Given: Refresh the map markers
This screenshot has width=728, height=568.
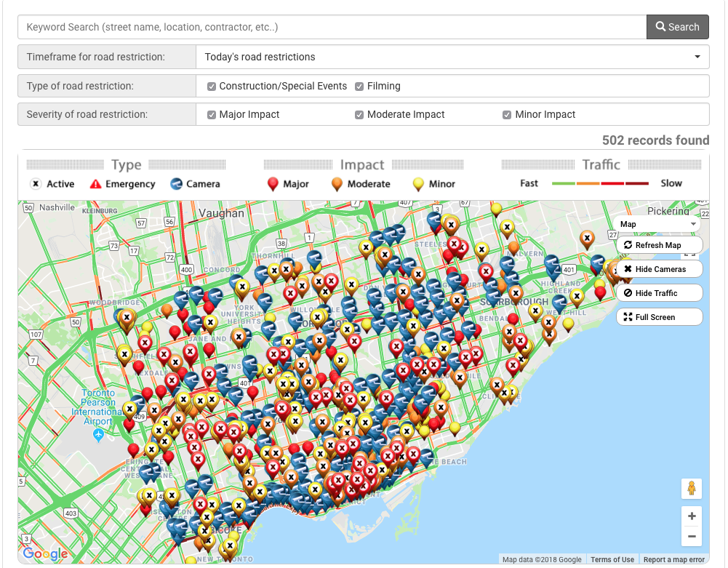Looking at the screenshot, I should 659,245.
